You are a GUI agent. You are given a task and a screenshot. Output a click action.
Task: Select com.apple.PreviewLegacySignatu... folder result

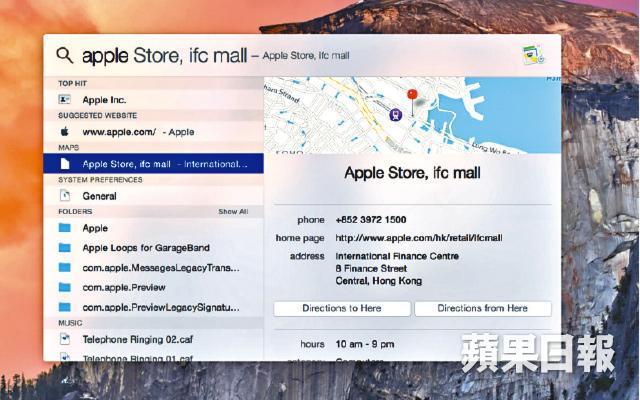[x=153, y=307]
